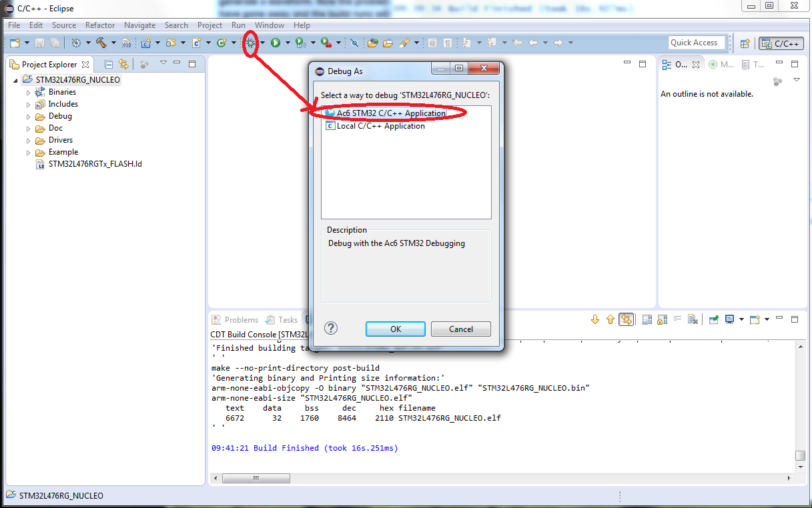Image resolution: width=812 pixels, height=508 pixels.
Task: Maximize the Outline view panel
Action: [795, 64]
